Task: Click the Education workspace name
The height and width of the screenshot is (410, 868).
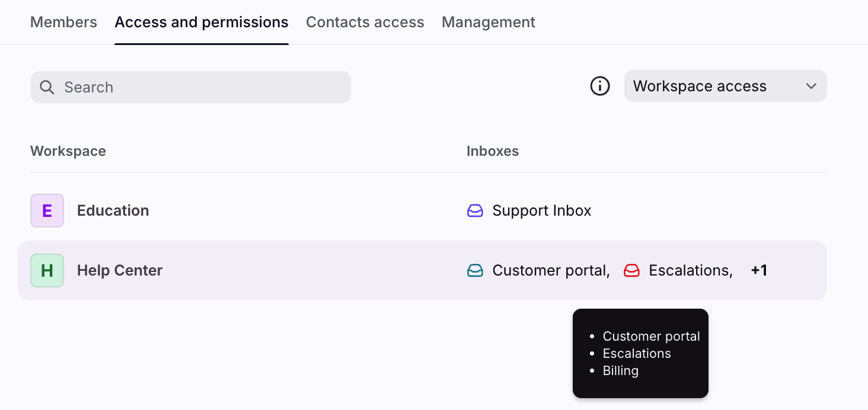Action: click(113, 211)
